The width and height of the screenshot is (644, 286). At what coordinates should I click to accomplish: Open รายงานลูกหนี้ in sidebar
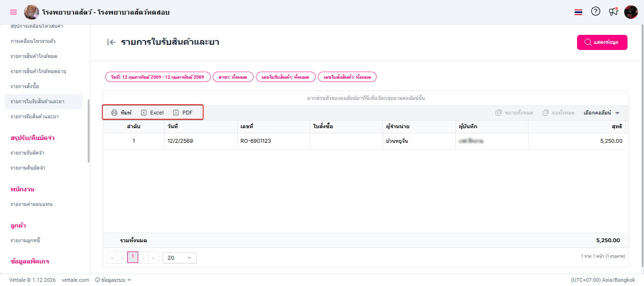pyautogui.click(x=25, y=241)
